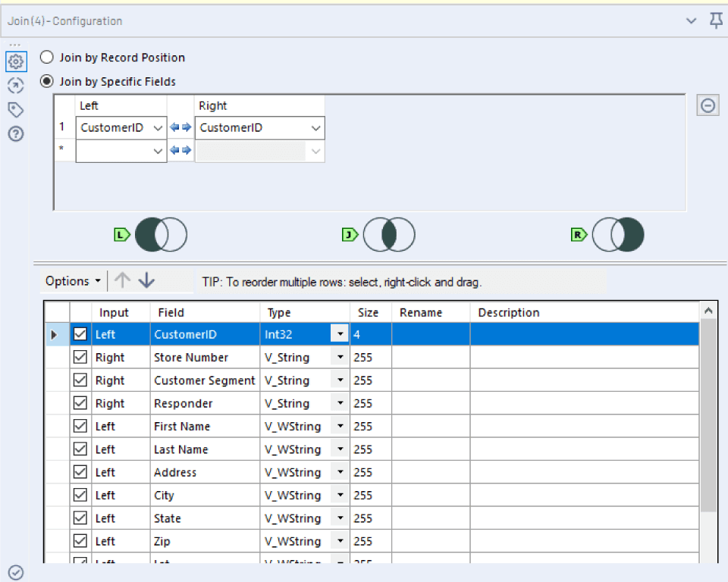Click the field list vertical scrollbar

tap(708, 417)
